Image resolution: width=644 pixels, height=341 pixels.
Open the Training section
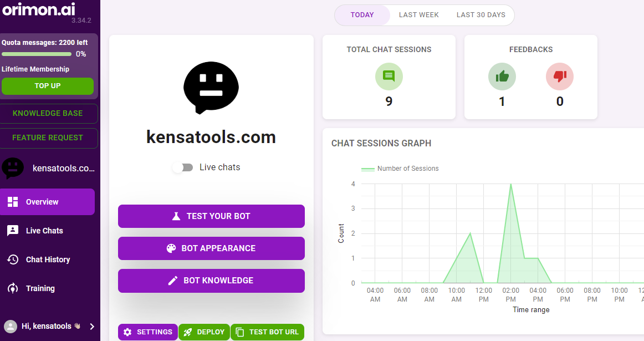click(47, 288)
